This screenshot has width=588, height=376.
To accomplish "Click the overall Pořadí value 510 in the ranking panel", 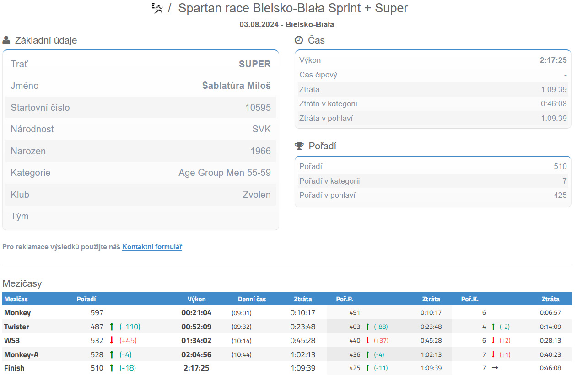I will point(560,166).
